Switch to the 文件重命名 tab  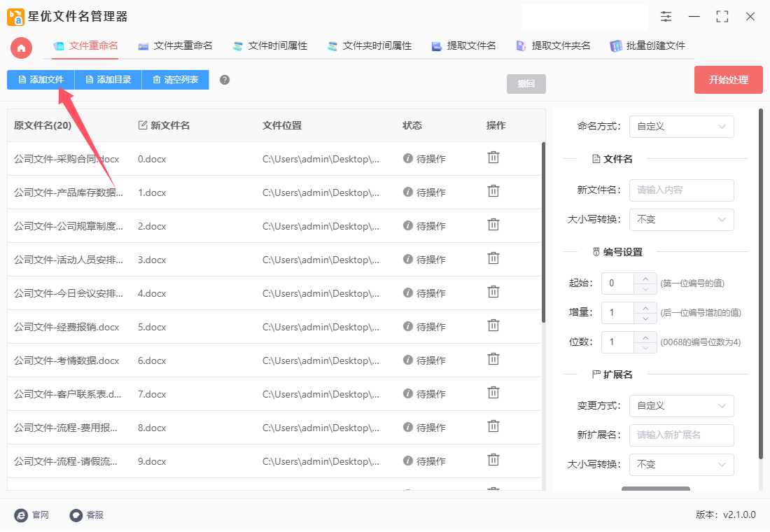click(85, 46)
